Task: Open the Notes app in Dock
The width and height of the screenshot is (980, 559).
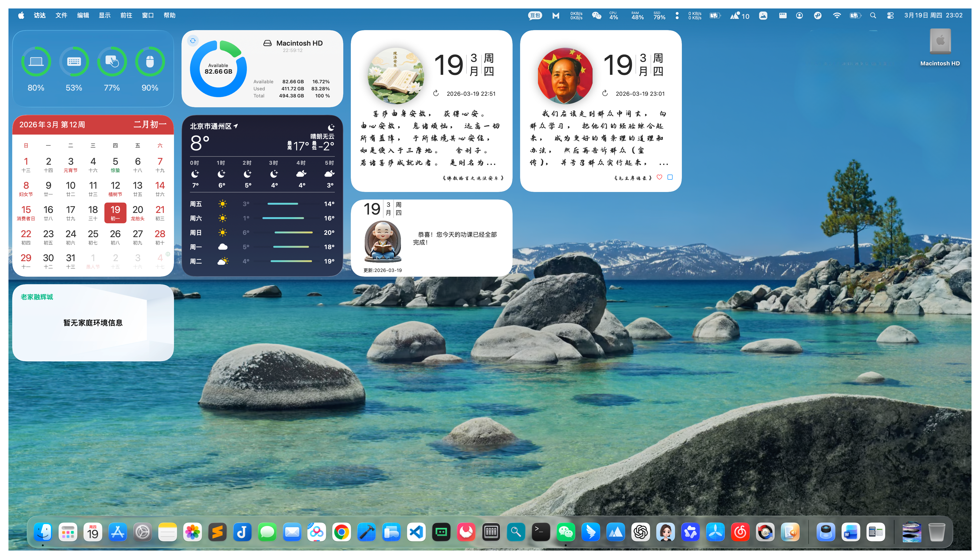Action: (x=168, y=532)
